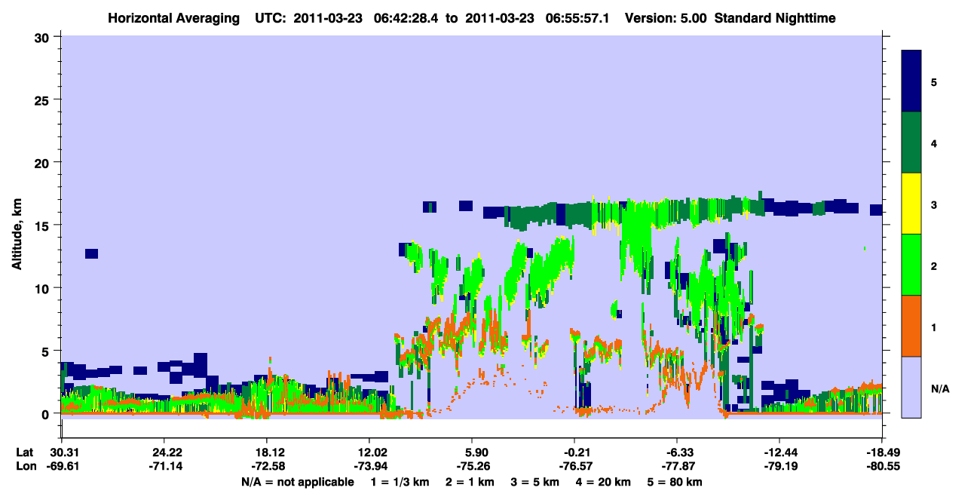Click the 'Lat' row label
The height and width of the screenshot is (503, 980).
click(25, 452)
